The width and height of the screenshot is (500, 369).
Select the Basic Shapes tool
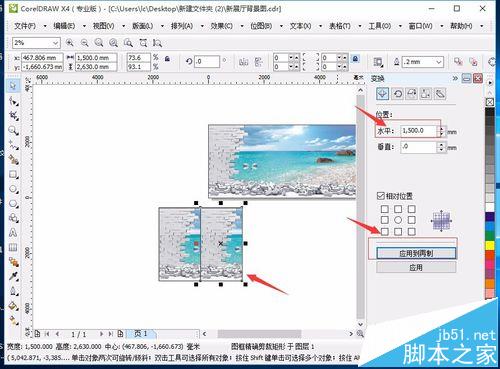pyautogui.click(x=13, y=218)
